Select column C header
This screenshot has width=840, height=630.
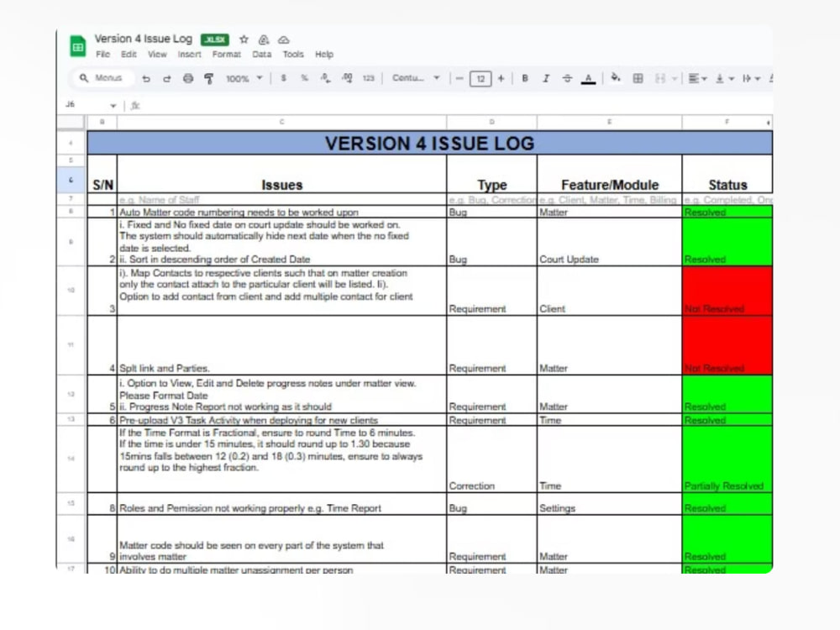[x=281, y=122]
